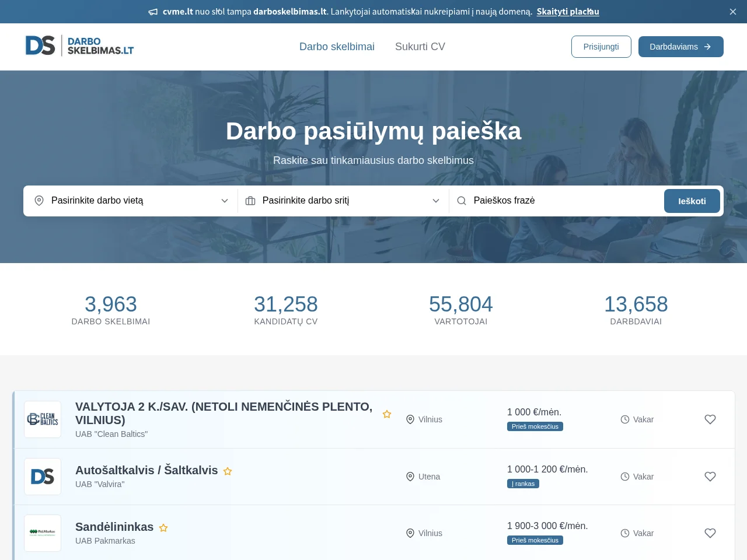This screenshot has height=560, width=747.
Task: Click the Prieš mokesčius badge on Valytoja row
Action: pyautogui.click(x=535, y=426)
